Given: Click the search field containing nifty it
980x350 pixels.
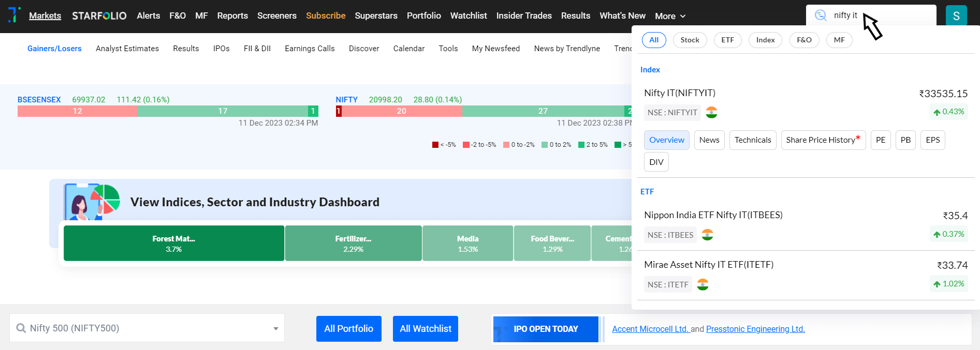Looking at the screenshot, I should pyautogui.click(x=871, y=16).
